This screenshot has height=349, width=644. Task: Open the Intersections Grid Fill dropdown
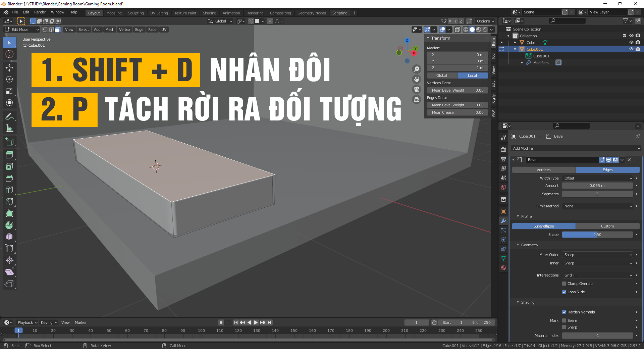point(598,275)
